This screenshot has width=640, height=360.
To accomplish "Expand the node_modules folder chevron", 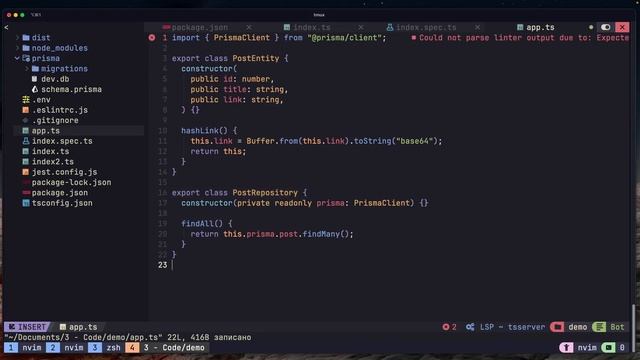I will pyautogui.click(x=17, y=48).
